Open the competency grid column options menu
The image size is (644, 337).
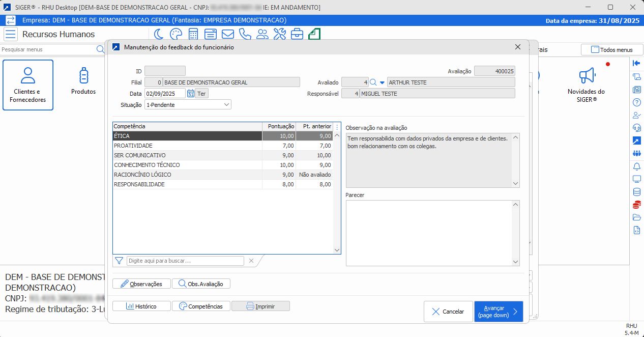coord(337,127)
